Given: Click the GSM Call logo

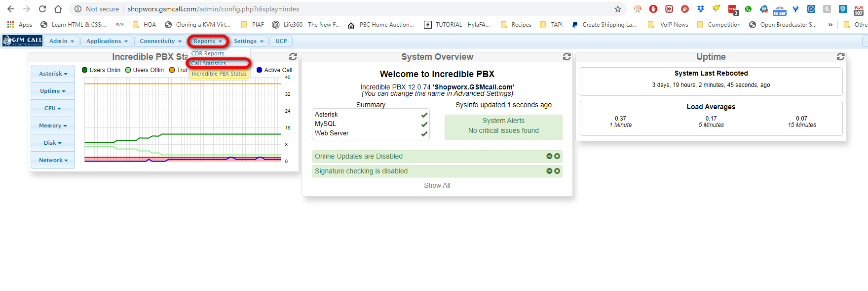Looking at the screenshot, I should coord(23,41).
